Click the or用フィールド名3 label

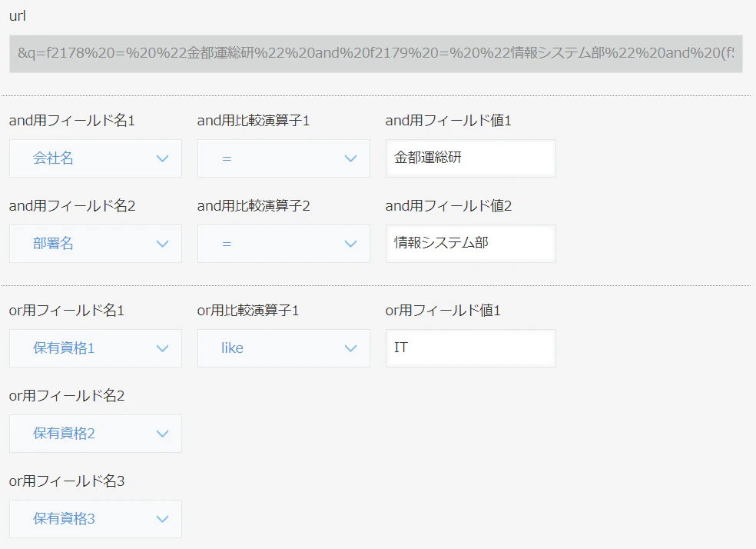pos(67,481)
